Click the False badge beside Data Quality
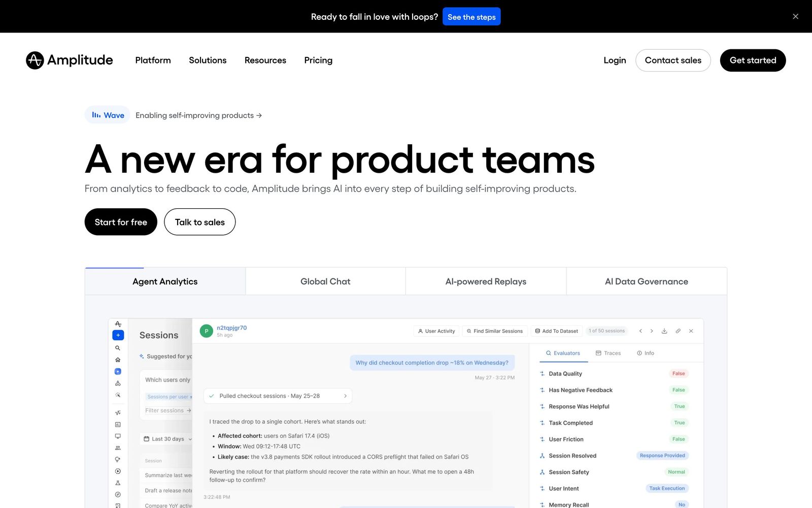 [x=679, y=373]
